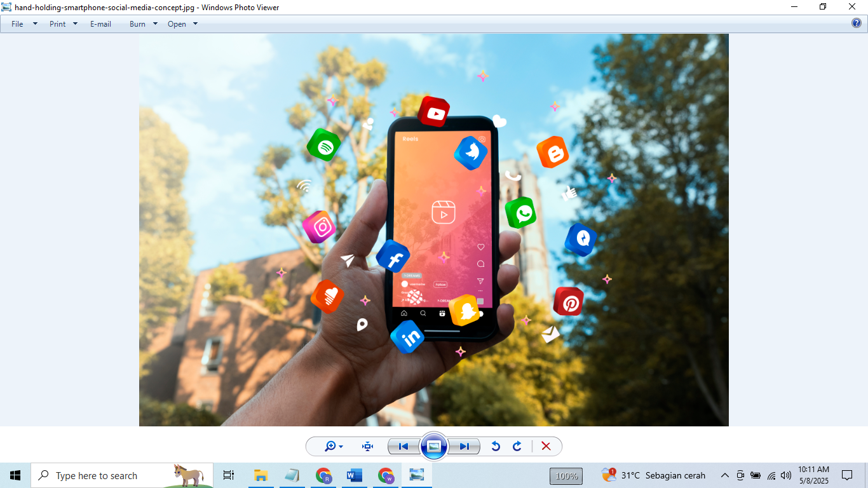Click the taskbar search box
Screen dimensions: 868x488
[x=122, y=475]
